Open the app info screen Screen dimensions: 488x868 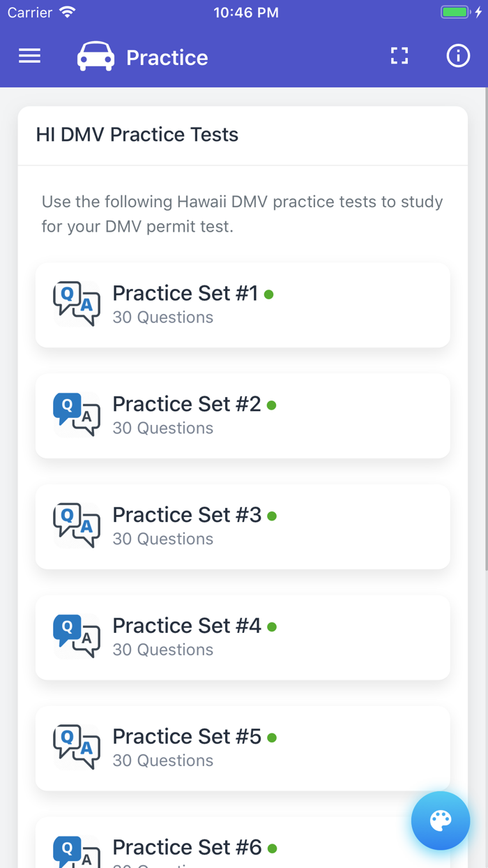pyautogui.click(x=458, y=56)
